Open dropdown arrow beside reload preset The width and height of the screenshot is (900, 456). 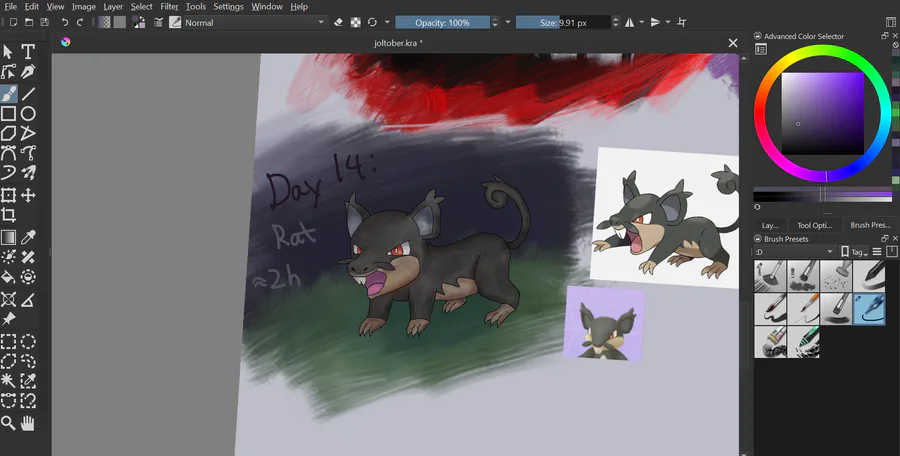pyautogui.click(x=387, y=22)
